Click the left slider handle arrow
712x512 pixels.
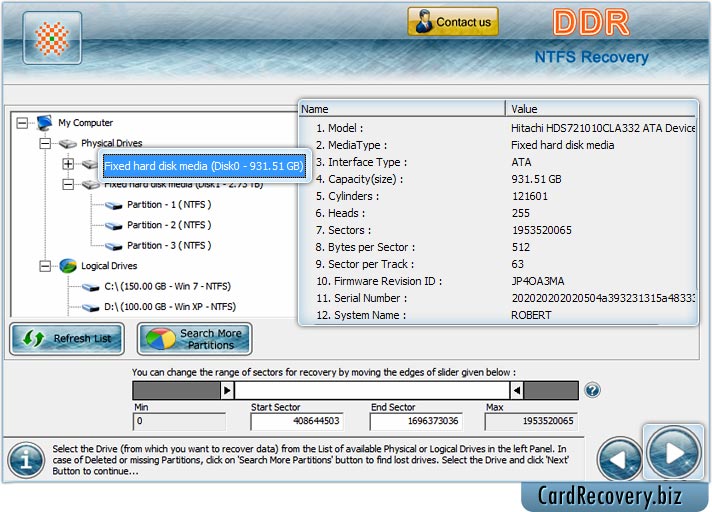click(x=227, y=390)
